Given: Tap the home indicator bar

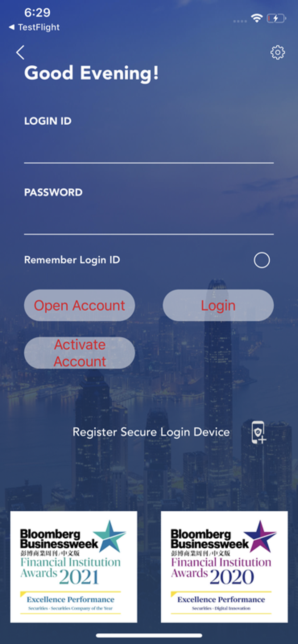Looking at the screenshot, I should 149,635.
